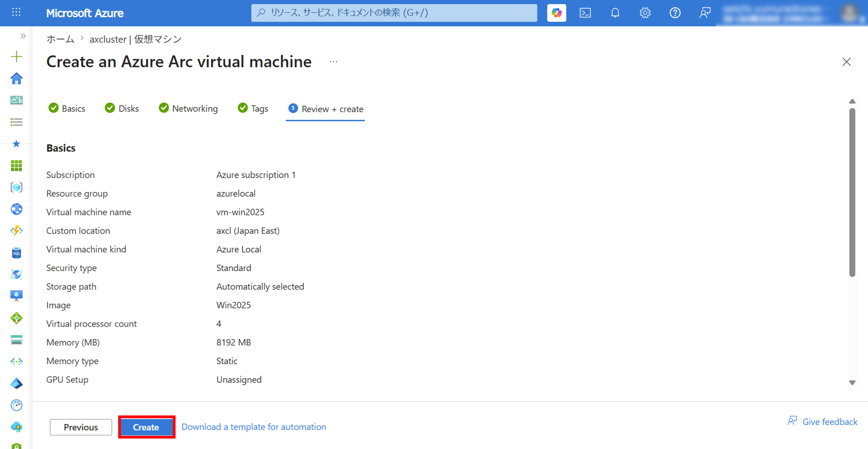Go to the Tags tab
868x449 pixels.
253,108
